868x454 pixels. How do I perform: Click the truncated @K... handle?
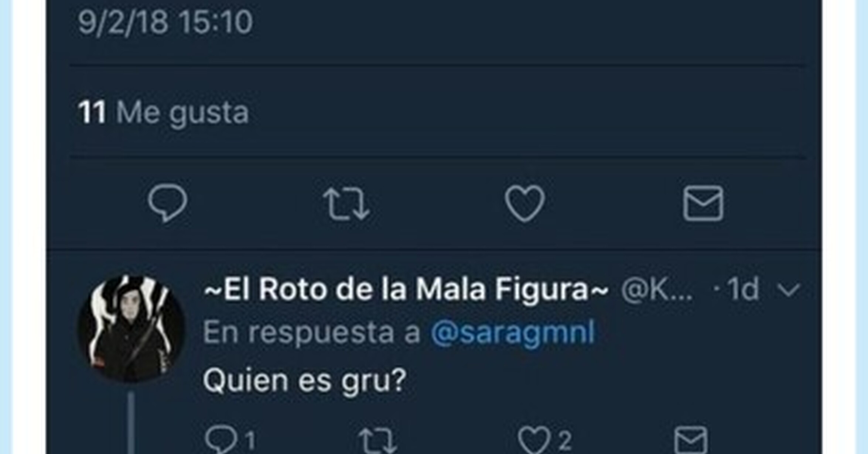[x=657, y=290]
